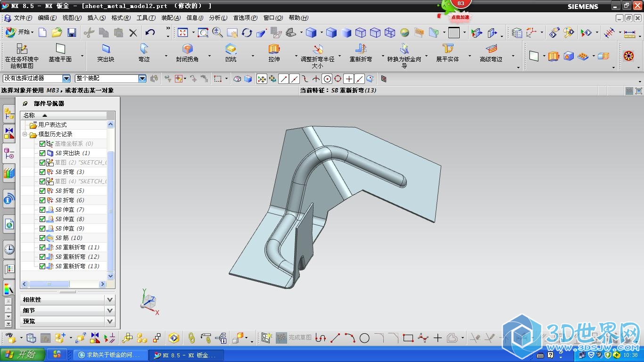
Task: Select the 凹坑 dimple tool
Action: [231, 53]
